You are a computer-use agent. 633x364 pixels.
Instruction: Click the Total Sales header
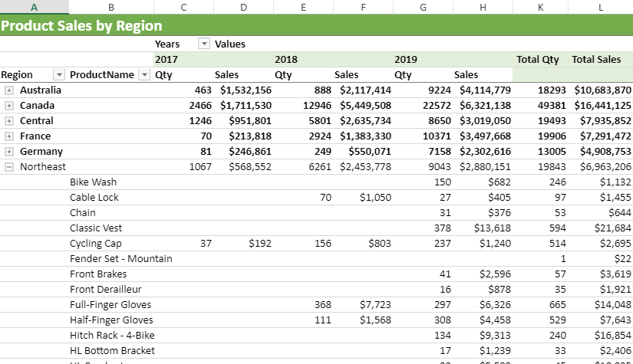point(596,59)
